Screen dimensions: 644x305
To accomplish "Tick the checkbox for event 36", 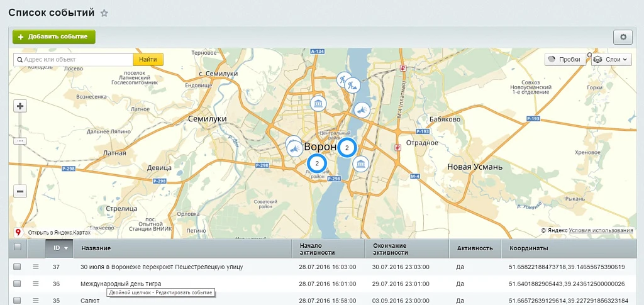I will coord(17,284).
